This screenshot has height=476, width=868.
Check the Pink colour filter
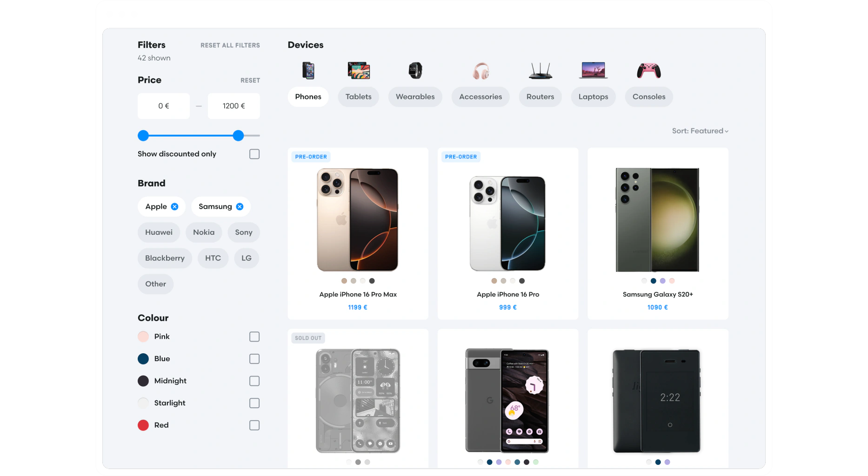click(x=254, y=337)
